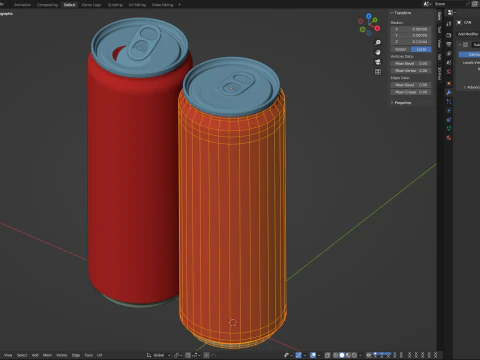Click the pan view hand icon
The height and width of the screenshot is (360, 480).
(x=378, y=52)
